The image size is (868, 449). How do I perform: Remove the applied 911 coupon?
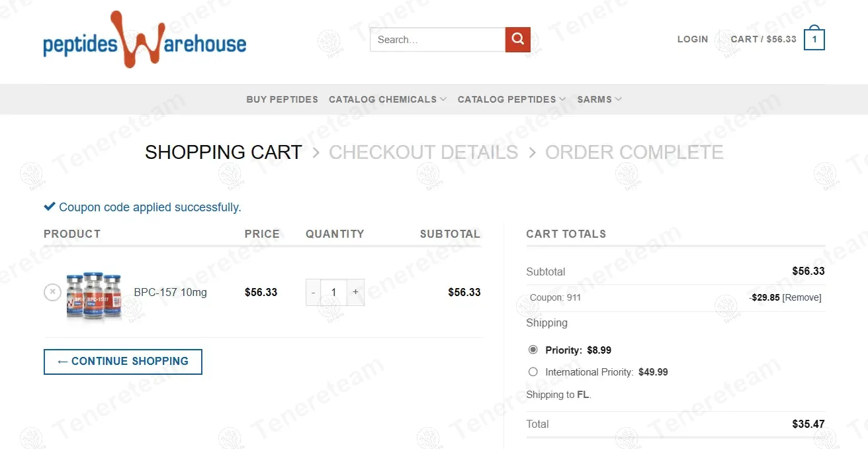pyautogui.click(x=802, y=298)
